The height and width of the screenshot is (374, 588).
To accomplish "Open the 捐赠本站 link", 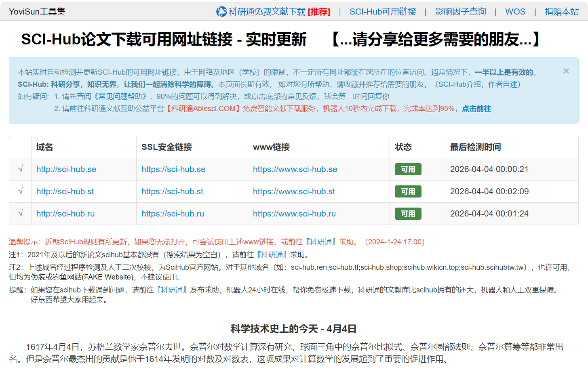I will (562, 12).
